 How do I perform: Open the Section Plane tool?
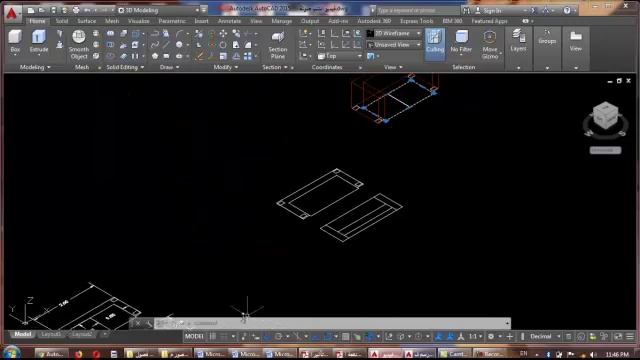click(x=278, y=45)
